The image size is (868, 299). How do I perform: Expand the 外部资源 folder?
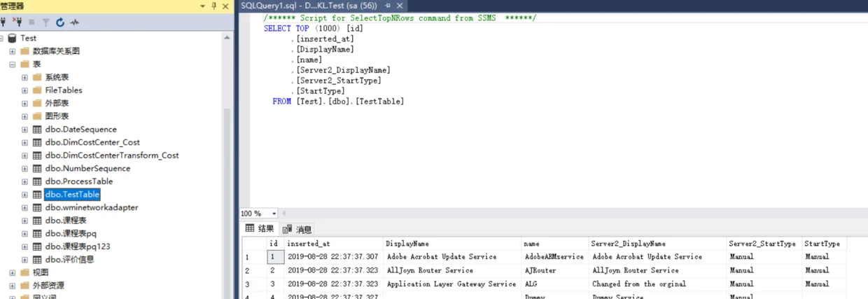[x=12, y=286]
